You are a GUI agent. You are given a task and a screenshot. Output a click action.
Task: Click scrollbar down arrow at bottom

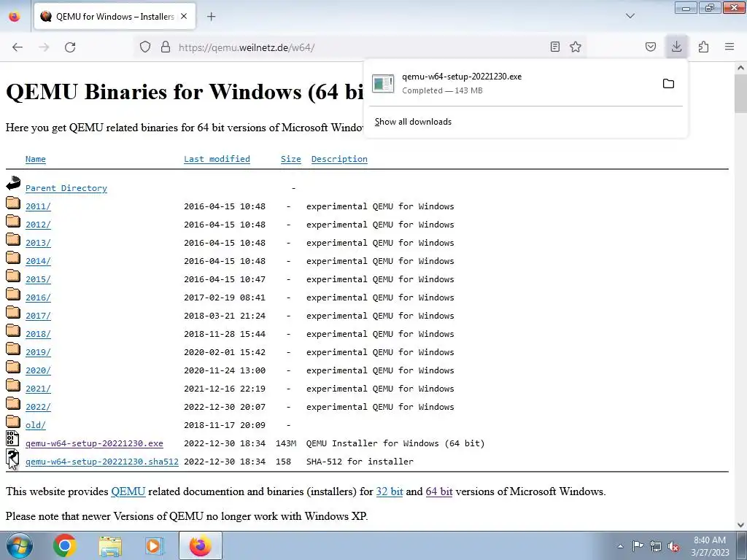coord(741,525)
